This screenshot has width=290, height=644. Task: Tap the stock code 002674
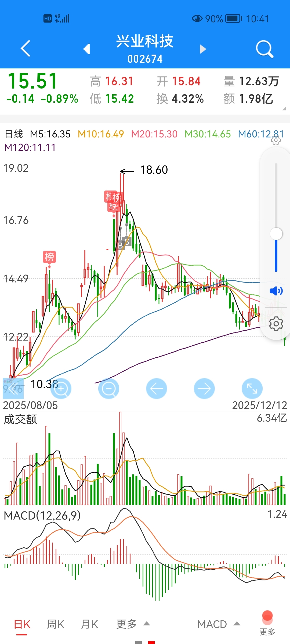[145, 59]
